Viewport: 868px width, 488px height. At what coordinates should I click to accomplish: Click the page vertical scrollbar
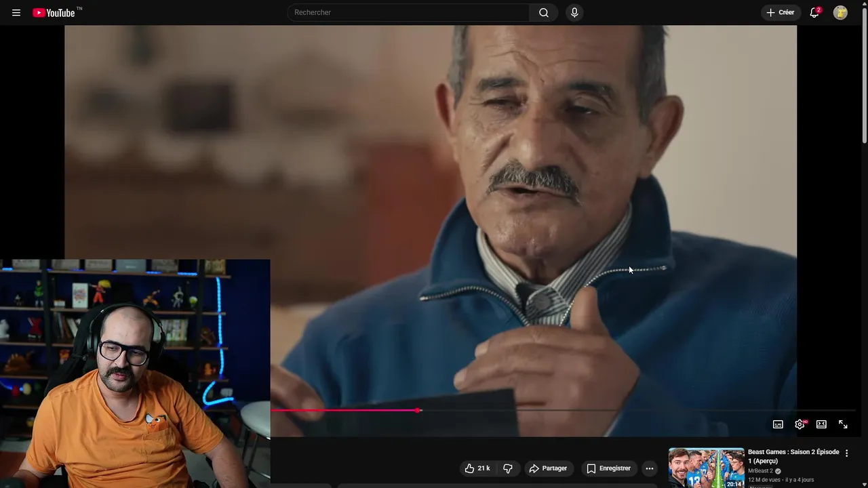point(864,75)
